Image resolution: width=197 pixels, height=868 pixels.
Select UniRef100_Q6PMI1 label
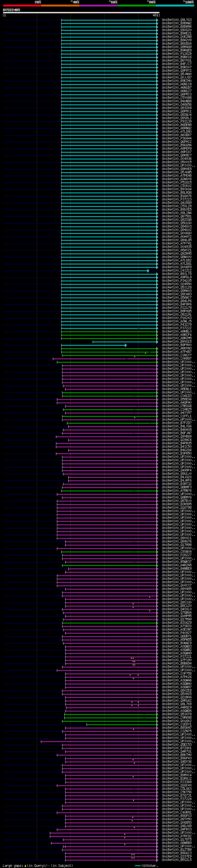(177, 111)
